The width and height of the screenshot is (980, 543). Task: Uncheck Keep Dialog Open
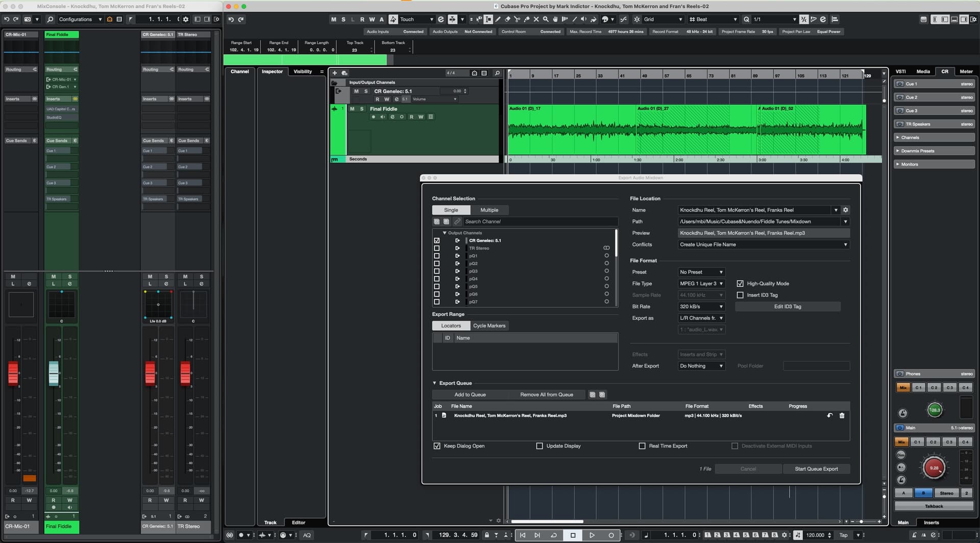pyautogui.click(x=437, y=446)
